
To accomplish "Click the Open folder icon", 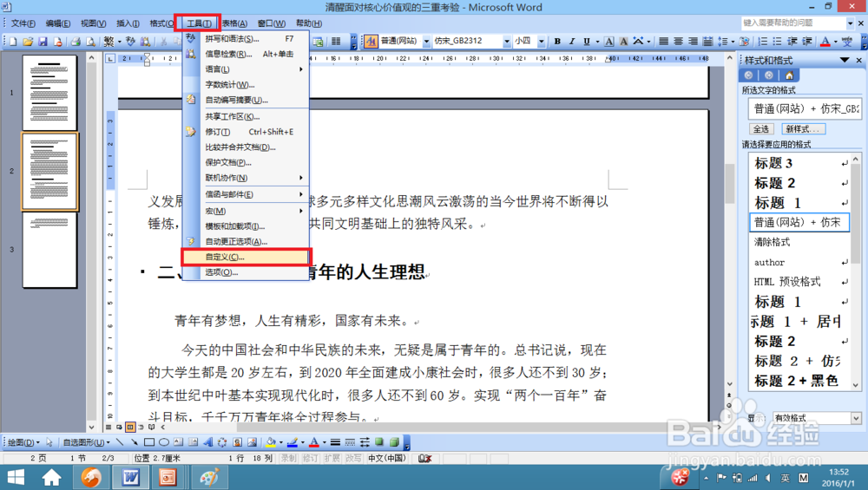I will pos(28,42).
